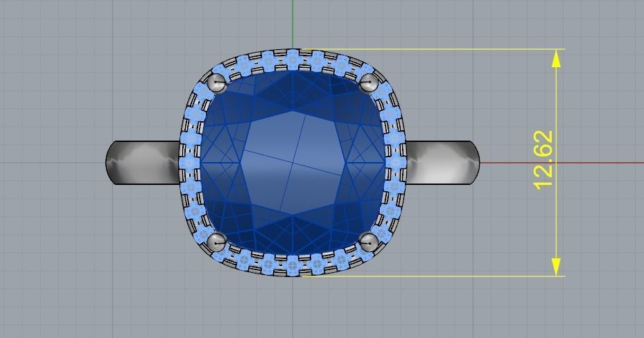Click the upper-right round prong
The image size is (644, 338).
pos(368,84)
